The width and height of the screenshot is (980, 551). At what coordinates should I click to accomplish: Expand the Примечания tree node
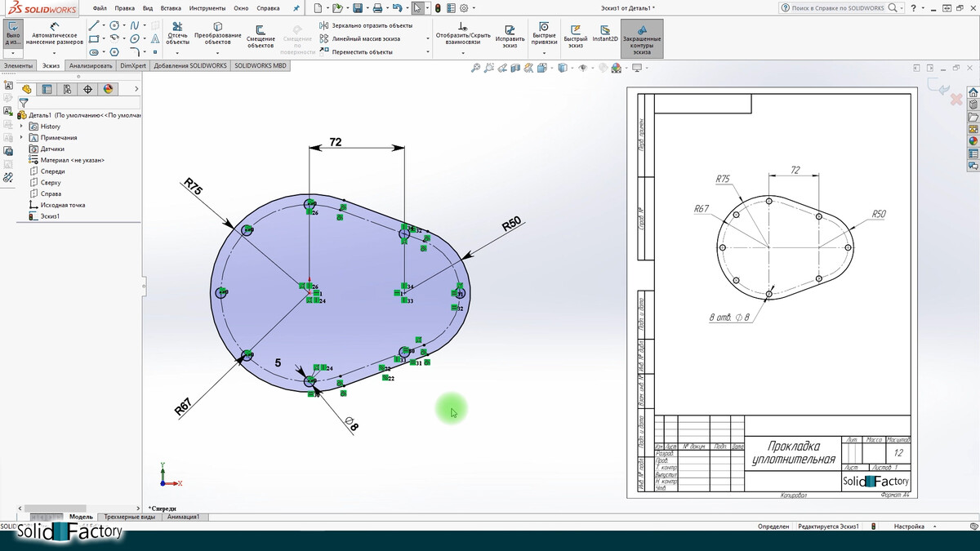point(21,138)
